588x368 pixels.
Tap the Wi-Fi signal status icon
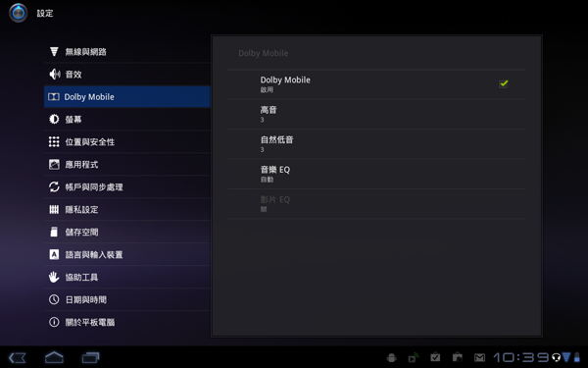[x=566, y=357]
